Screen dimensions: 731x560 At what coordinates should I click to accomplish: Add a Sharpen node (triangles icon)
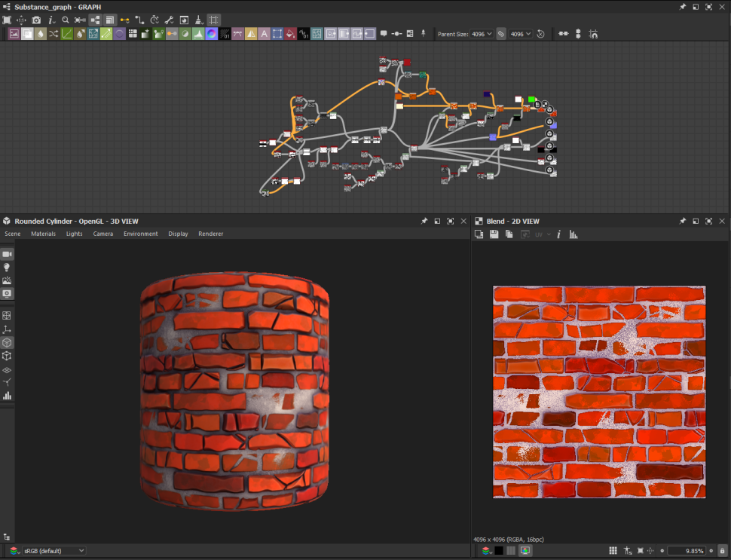coord(251,34)
